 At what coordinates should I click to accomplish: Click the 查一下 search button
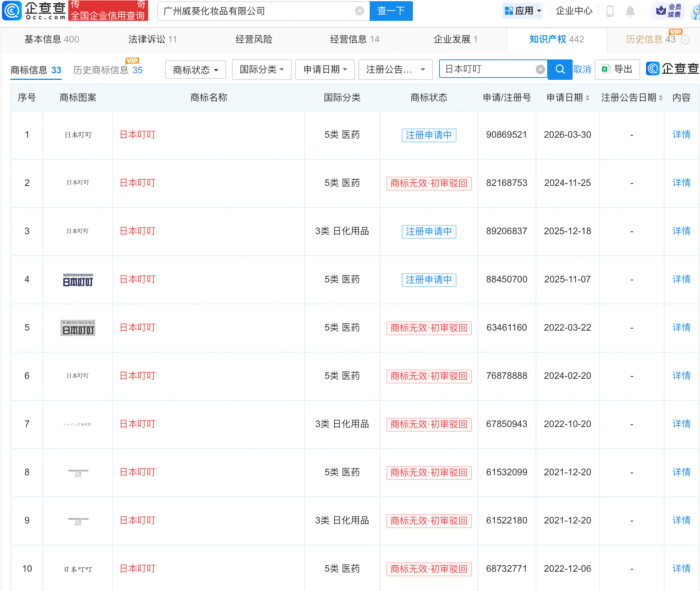pos(391,11)
